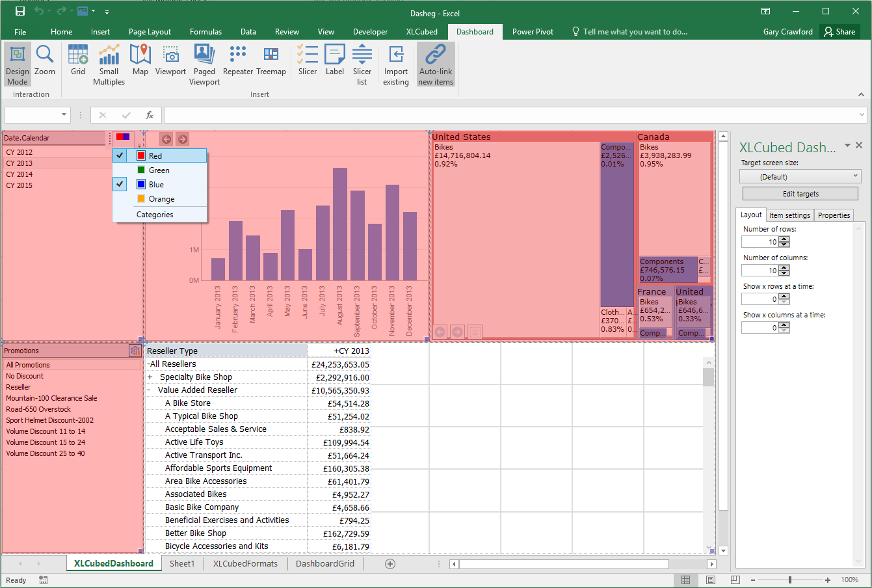872x588 pixels.
Task: Insert a Map from the ribbon
Action: pyautogui.click(x=140, y=59)
